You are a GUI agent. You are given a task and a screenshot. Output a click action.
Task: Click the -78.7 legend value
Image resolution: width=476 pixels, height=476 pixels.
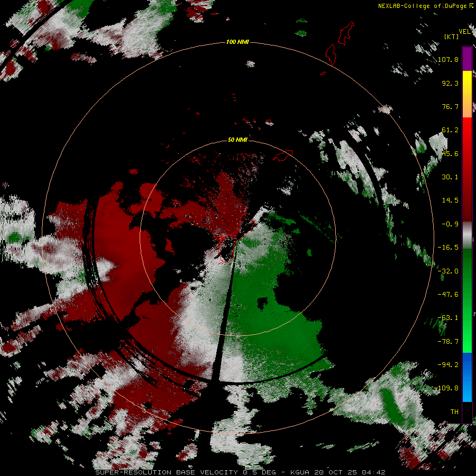tap(448, 342)
